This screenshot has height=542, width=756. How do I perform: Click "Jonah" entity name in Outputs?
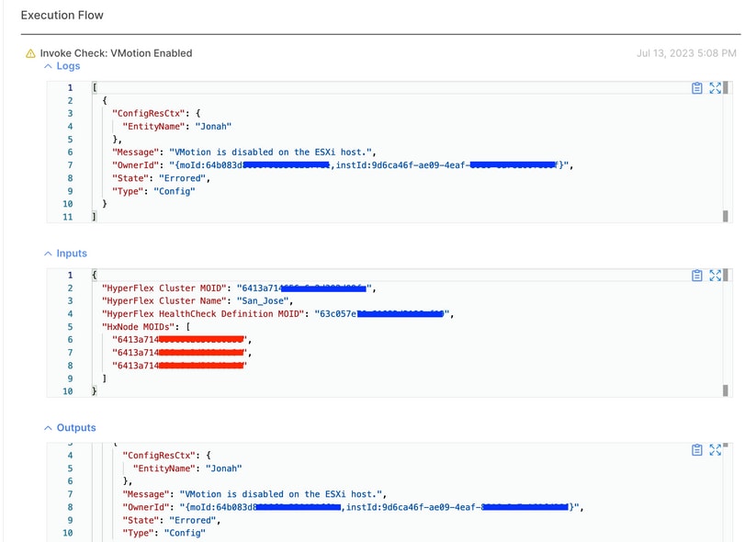(224, 469)
